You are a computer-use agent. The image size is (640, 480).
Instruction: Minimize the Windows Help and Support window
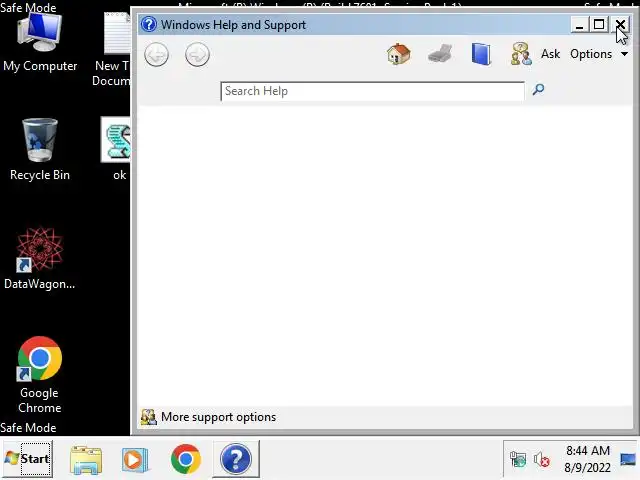click(x=579, y=25)
